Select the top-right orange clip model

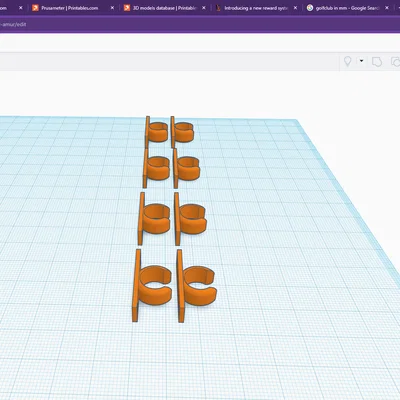click(182, 132)
